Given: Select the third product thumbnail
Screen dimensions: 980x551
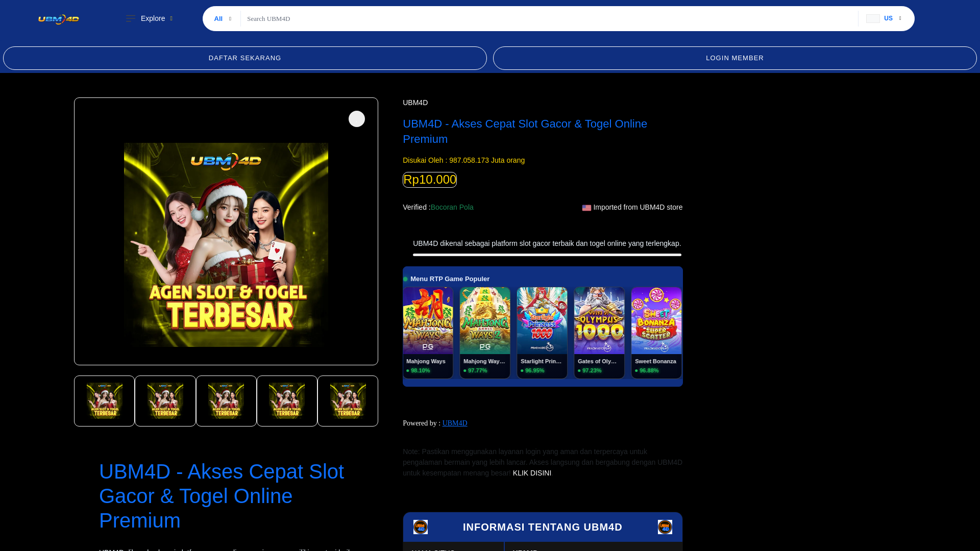Looking at the screenshot, I should tap(226, 401).
